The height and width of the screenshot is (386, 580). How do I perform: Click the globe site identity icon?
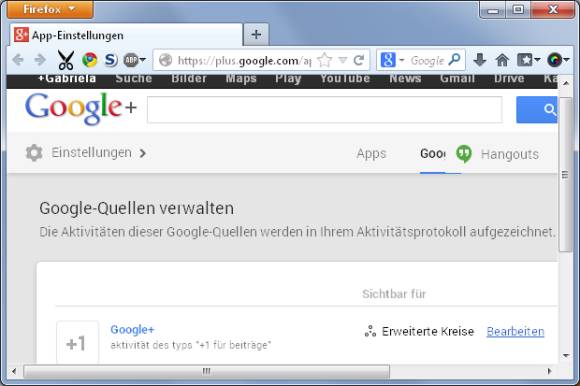(165, 60)
